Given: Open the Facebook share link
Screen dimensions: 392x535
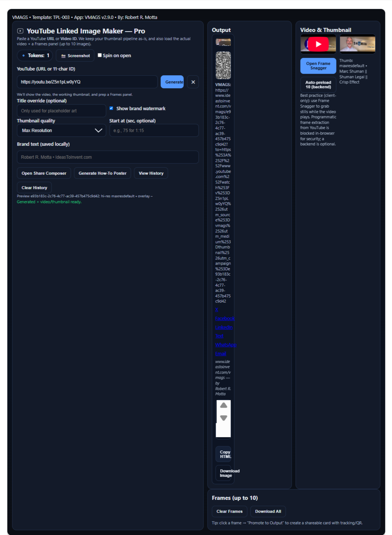Looking at the screenshot, I should (x=225, y=318).
